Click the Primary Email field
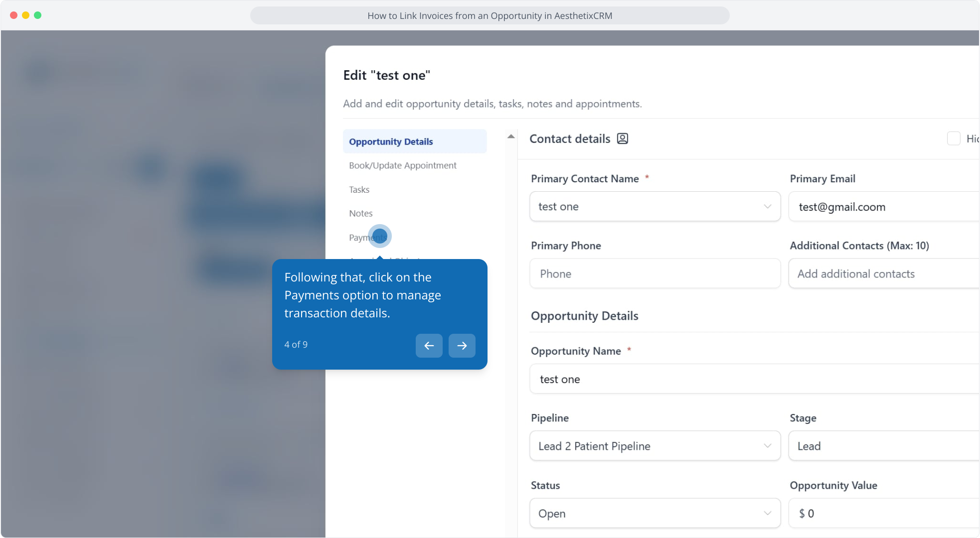Viewport: 980px width, 538px height. pos(882,207)
